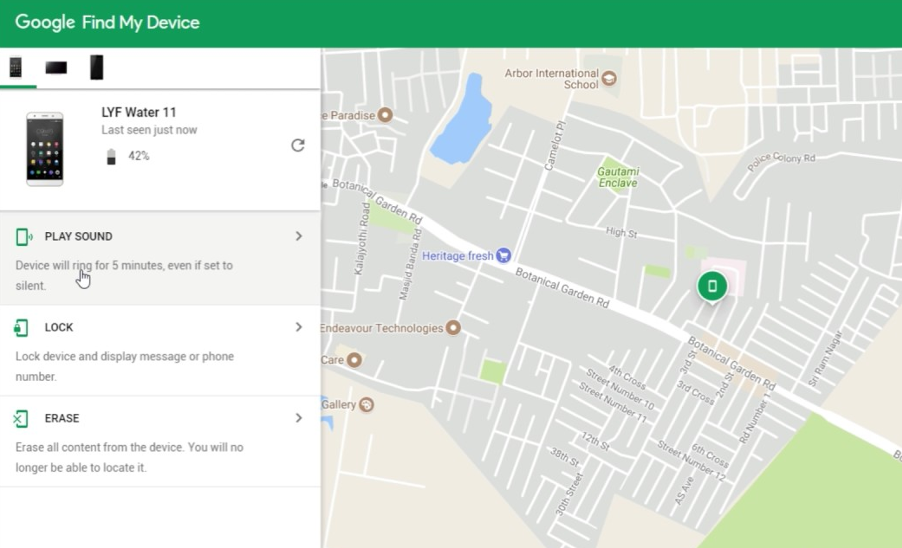Click the 38th St map label

point(565,457)
